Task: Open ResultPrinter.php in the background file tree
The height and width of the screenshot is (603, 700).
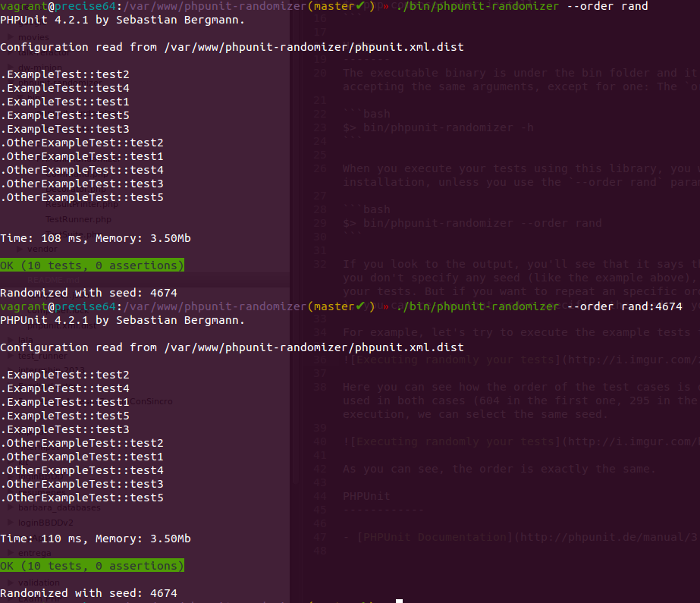Action: click(x=82, y=205)
